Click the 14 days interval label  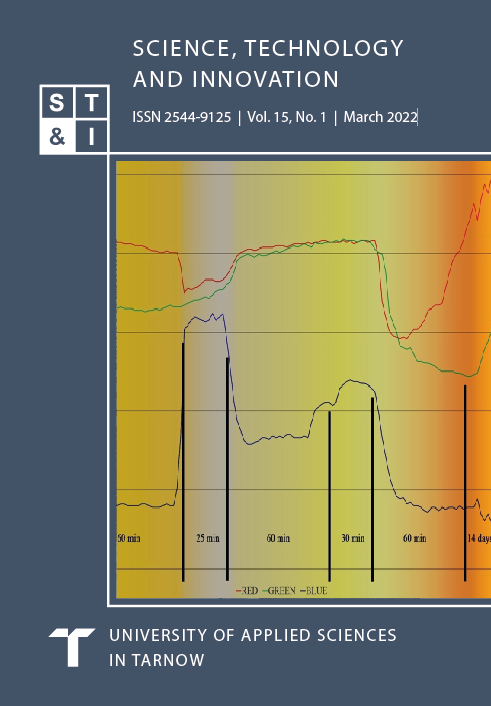[479, 538]
